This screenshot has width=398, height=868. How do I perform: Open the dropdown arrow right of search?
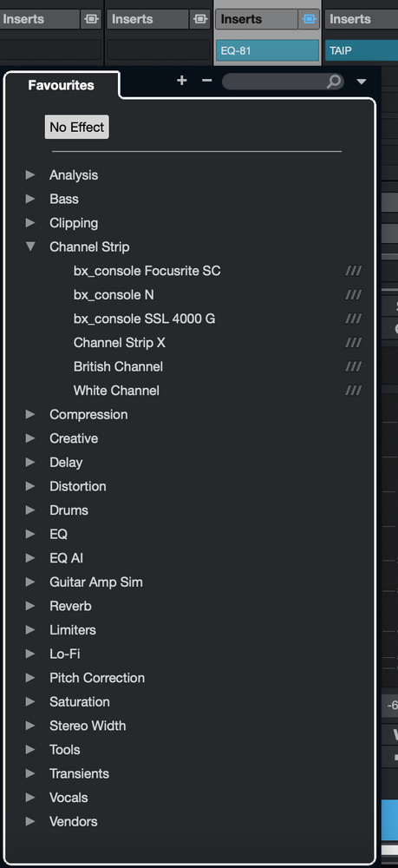point(362,82)
